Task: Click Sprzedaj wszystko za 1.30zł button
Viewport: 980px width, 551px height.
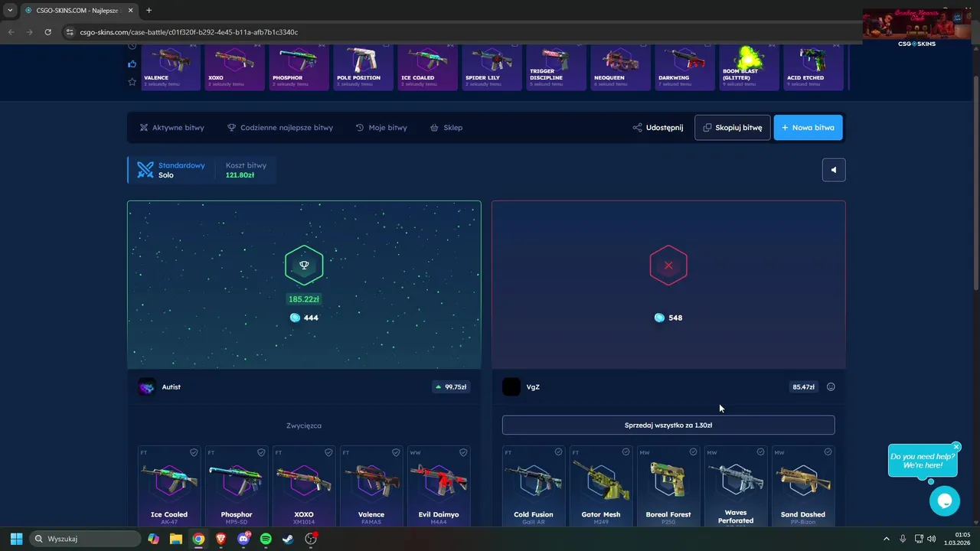Action: [x=668, y=425]
